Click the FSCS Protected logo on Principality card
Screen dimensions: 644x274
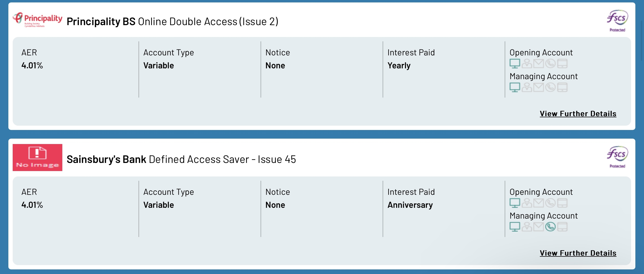(617, 21)
